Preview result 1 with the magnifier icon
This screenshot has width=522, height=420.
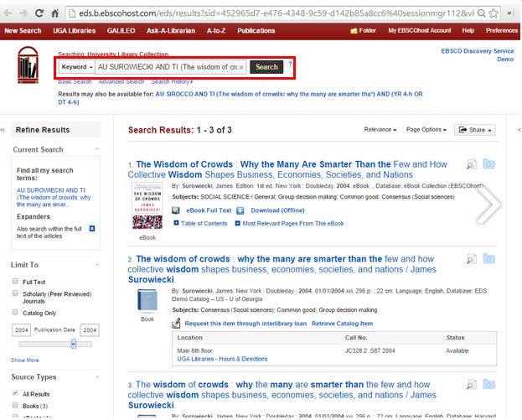pos(472,164)
